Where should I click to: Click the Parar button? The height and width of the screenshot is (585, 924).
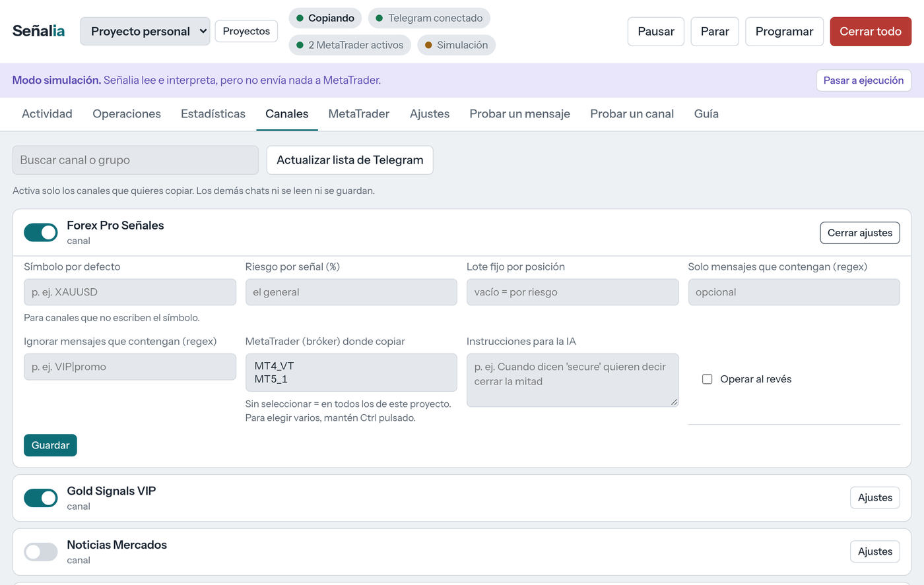[715, 31]
